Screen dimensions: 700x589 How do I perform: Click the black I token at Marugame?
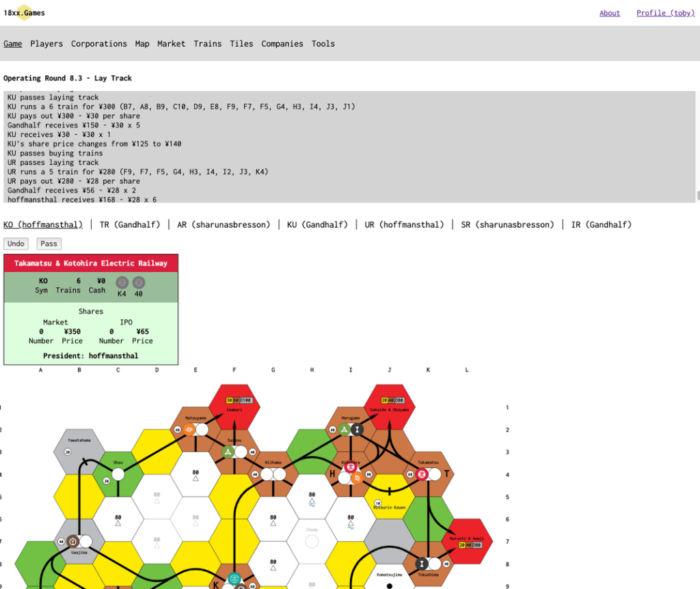(x=358, y=430)
